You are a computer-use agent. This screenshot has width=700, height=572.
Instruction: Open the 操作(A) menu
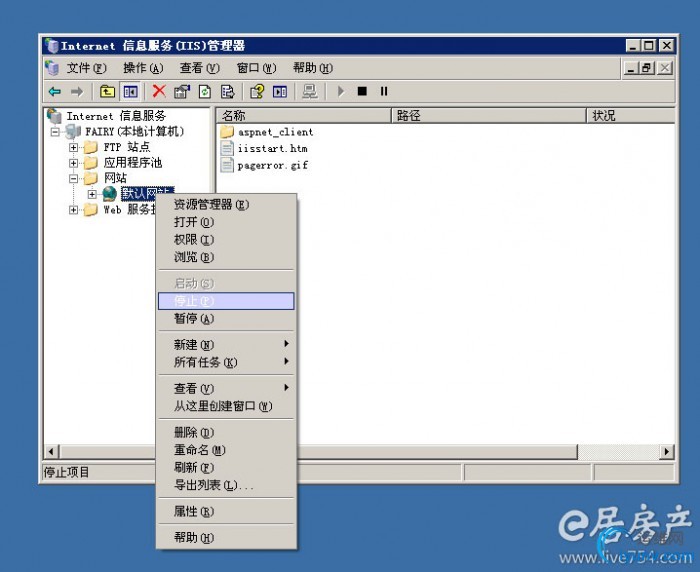(143, 68)
